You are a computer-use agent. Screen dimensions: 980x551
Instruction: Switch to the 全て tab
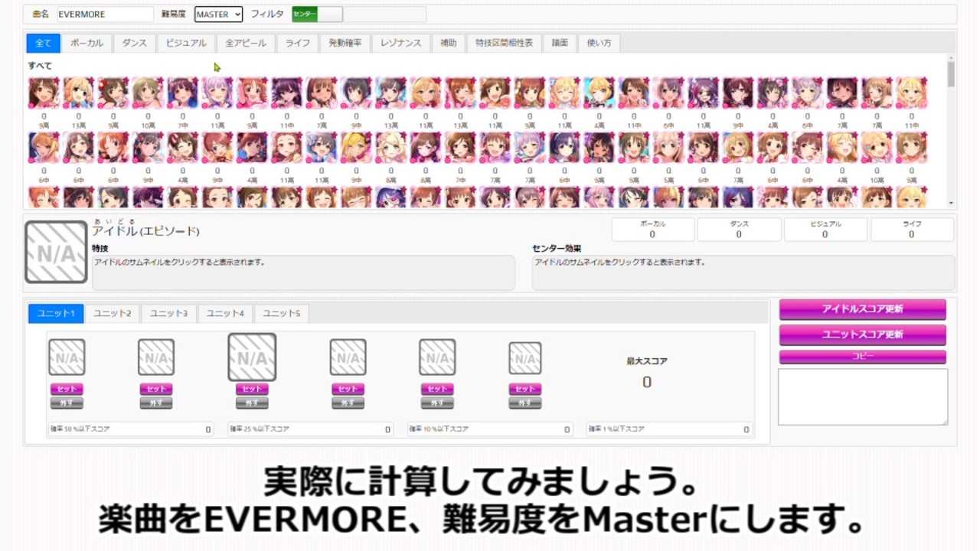[43, 43]
